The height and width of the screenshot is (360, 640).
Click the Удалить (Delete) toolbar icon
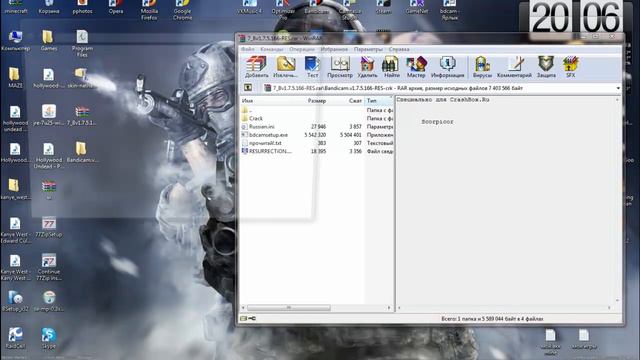[x=367, y=67]
